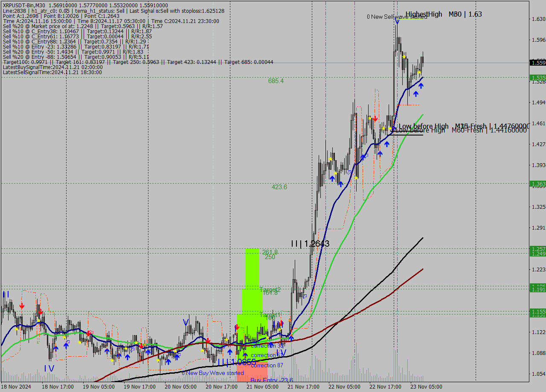Click the green 1.363 level price tag

click(x=538, y=184)
